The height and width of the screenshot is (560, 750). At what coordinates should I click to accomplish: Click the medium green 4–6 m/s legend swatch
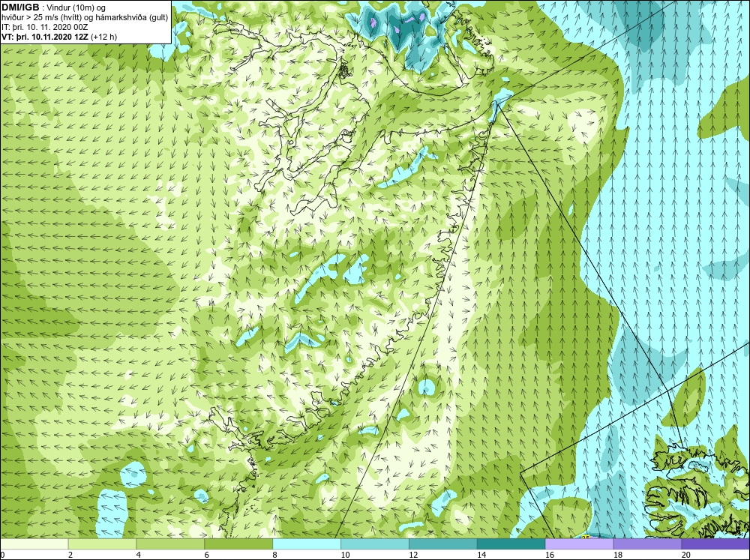(x=170, y=544)
